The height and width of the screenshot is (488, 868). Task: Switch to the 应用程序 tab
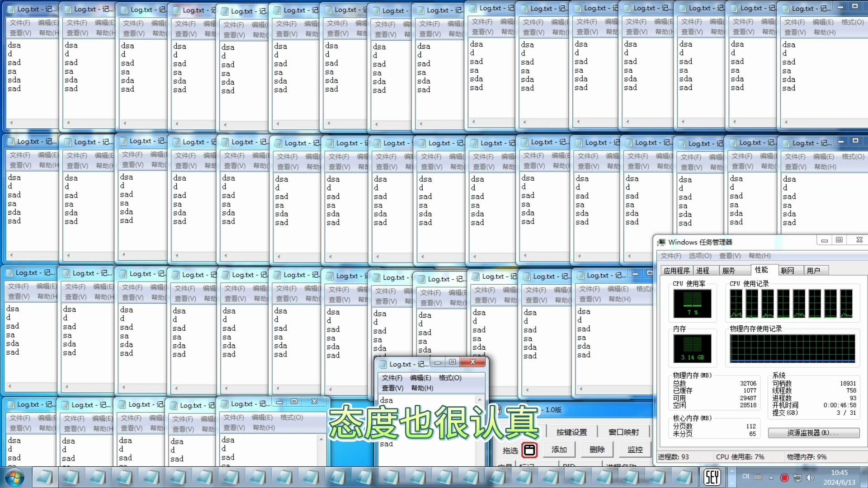coord(676,270)
